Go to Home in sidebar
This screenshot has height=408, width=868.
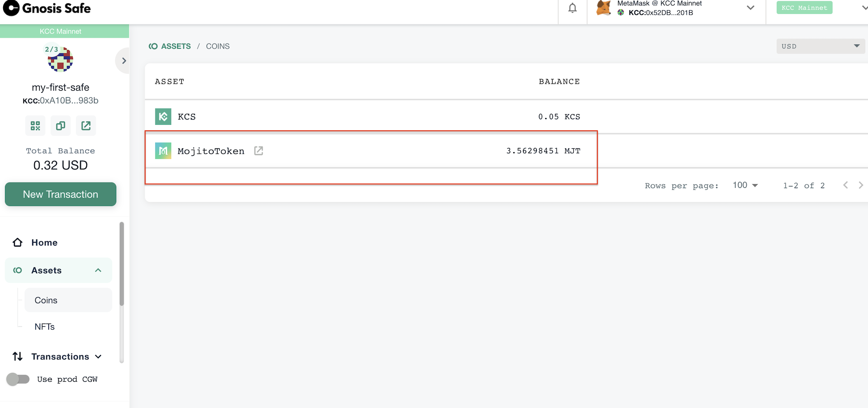point(44,242)
